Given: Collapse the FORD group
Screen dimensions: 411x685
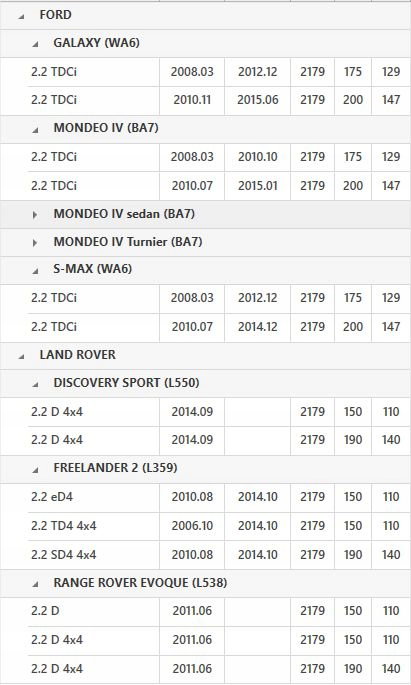Looking at the screenshot, I should click(21, 17).
